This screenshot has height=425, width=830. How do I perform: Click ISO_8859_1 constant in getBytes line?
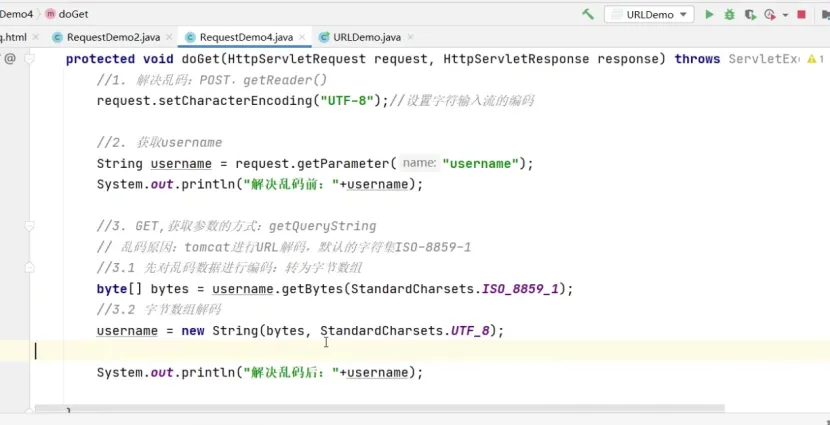click(521, 289)
